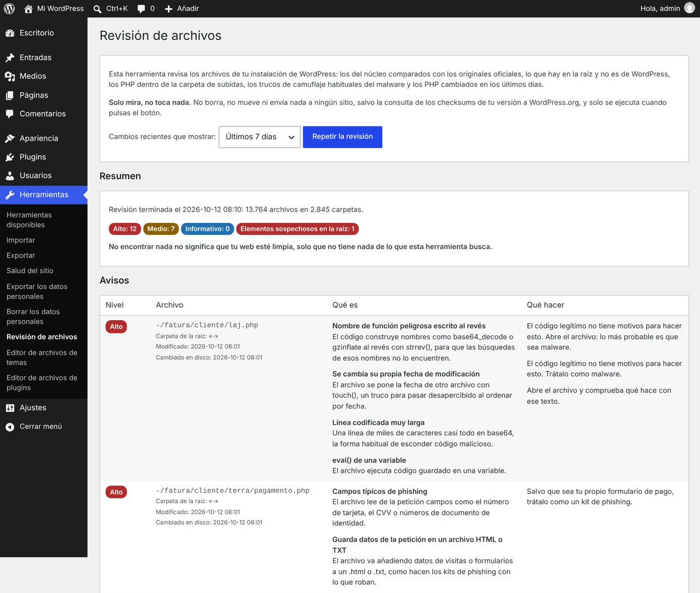The height and width of the screenshot is (593, 700).
Task: Open the Plugins menu item
Action: pyautogui.click(x=44, y=157)
